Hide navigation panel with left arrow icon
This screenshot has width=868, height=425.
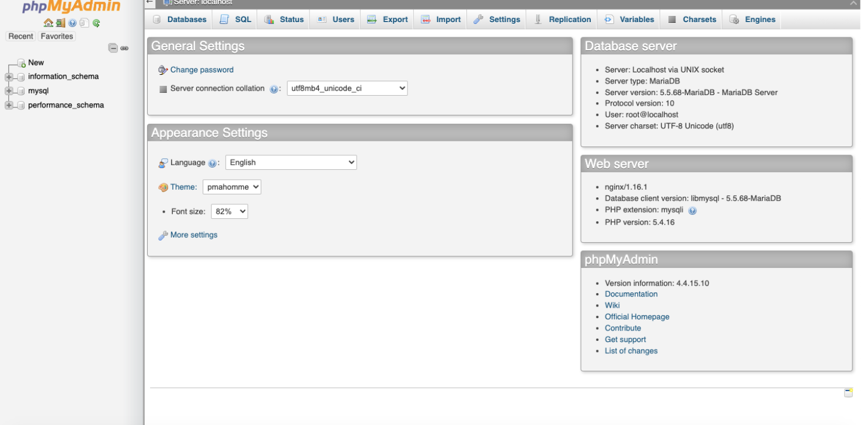(150, 2)
